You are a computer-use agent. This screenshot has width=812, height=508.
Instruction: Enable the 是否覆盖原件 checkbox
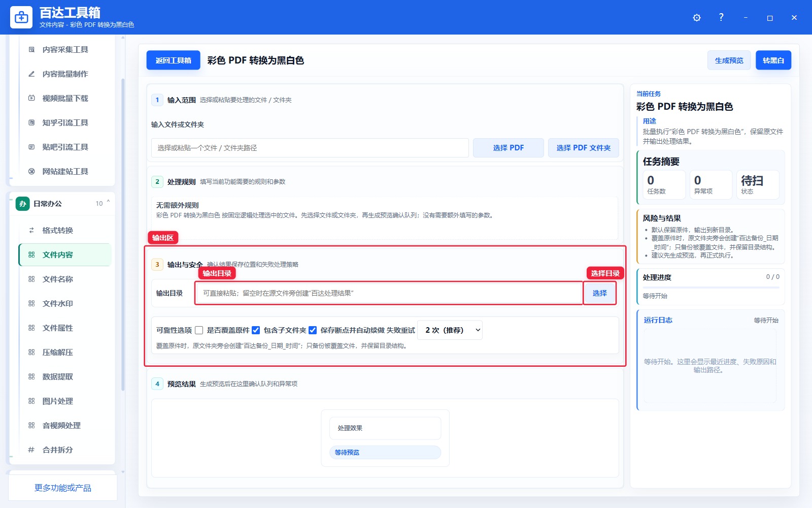coord(199,330)
